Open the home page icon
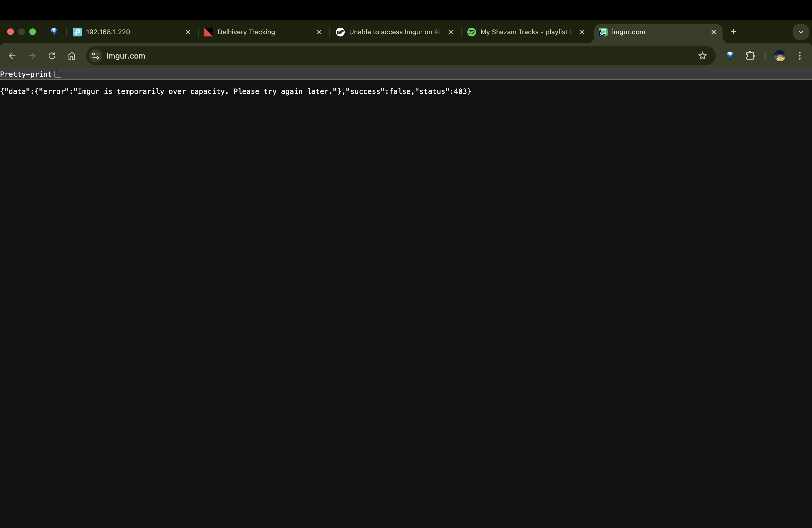 point(72,56)
